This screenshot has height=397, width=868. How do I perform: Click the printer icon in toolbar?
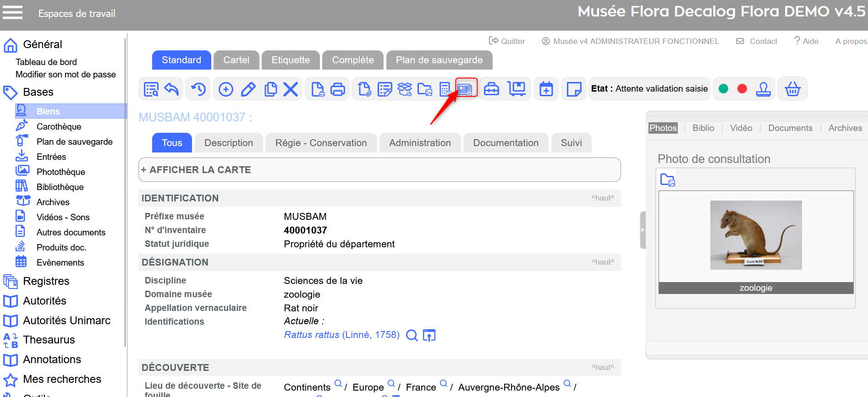[x=338, y=89]
